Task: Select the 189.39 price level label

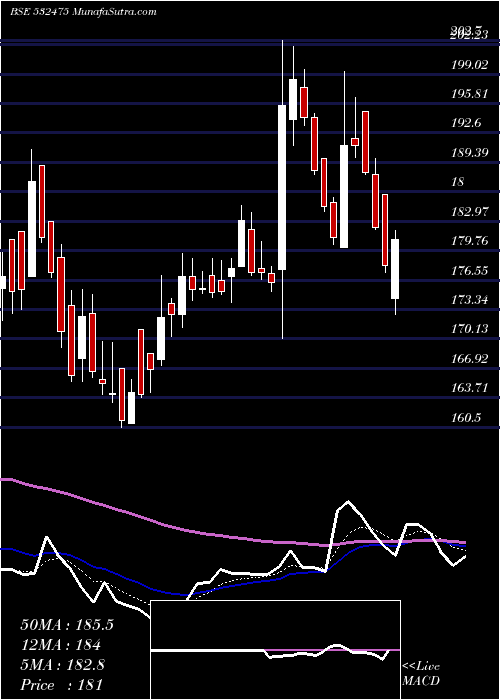Action: (470, 153)
